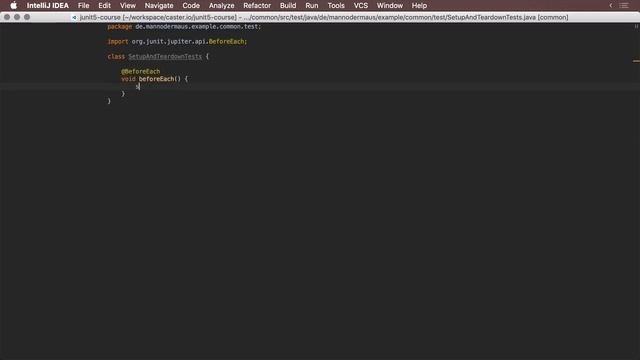
Task: Click the class keyword
Action: 116,57
